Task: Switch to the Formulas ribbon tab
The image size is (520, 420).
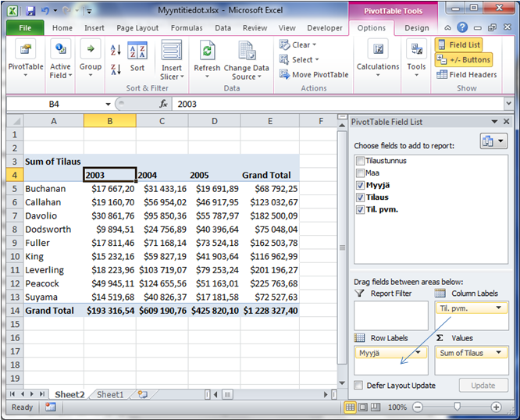Action: pyautogui.click(x=187, y=28)
